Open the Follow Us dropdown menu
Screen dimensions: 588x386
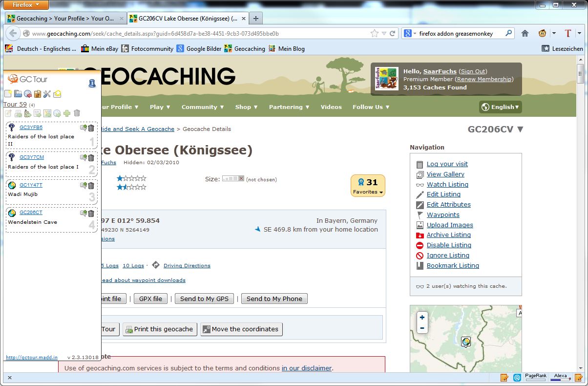tap(371, 107)
